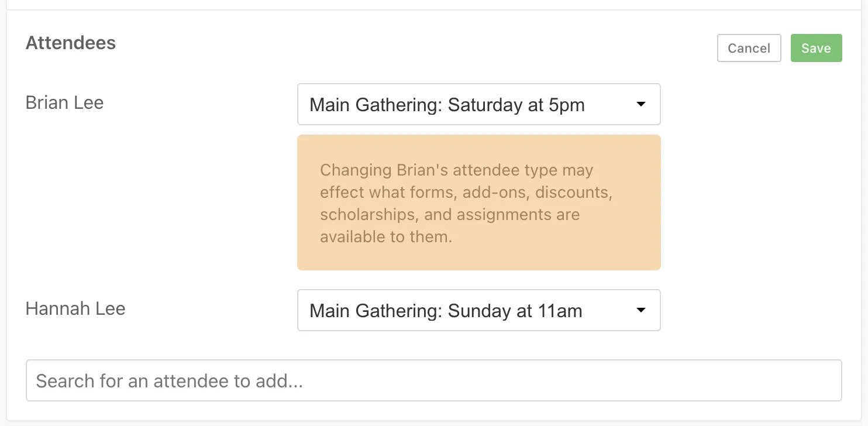
Task: Click the "Main Gathering: Saturday at 5pm" text
Action: 447,105
